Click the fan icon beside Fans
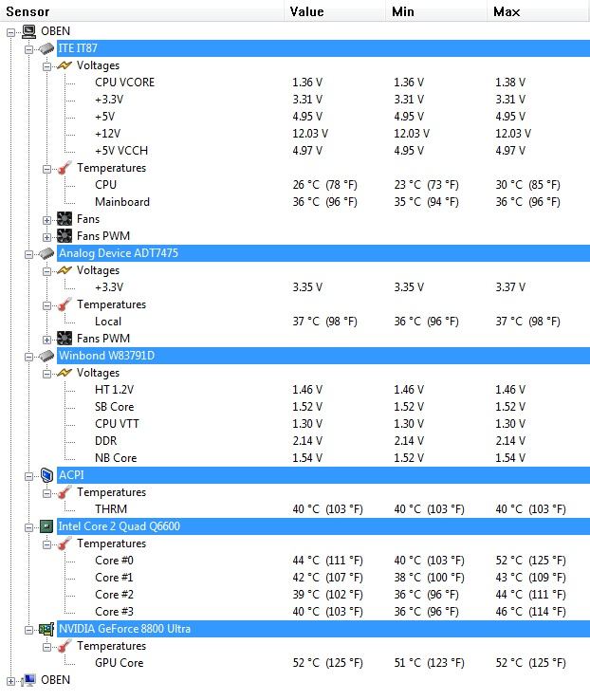The width and height of the screenshot is (590, 700). coord(65,219)
